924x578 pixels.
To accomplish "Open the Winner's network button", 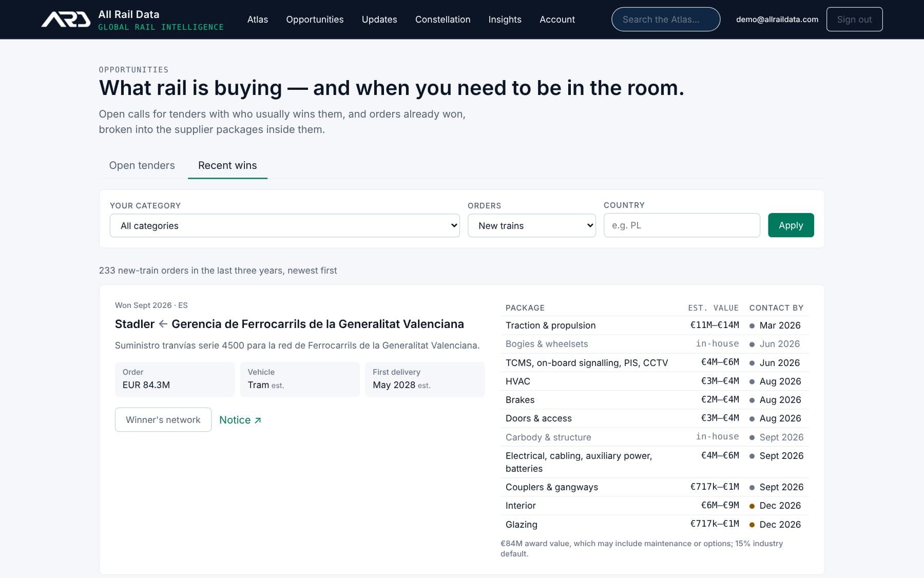I will pyautogui.click(x=163, y=420).
